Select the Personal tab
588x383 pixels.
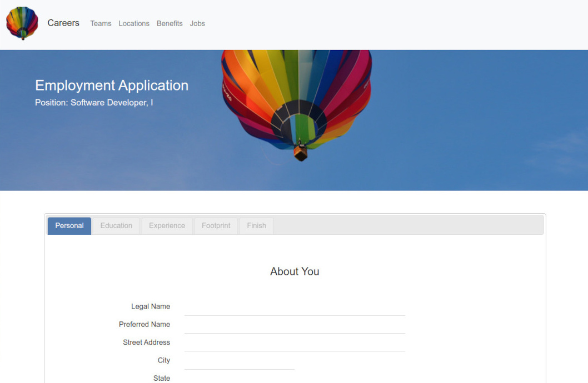[69, 226]
